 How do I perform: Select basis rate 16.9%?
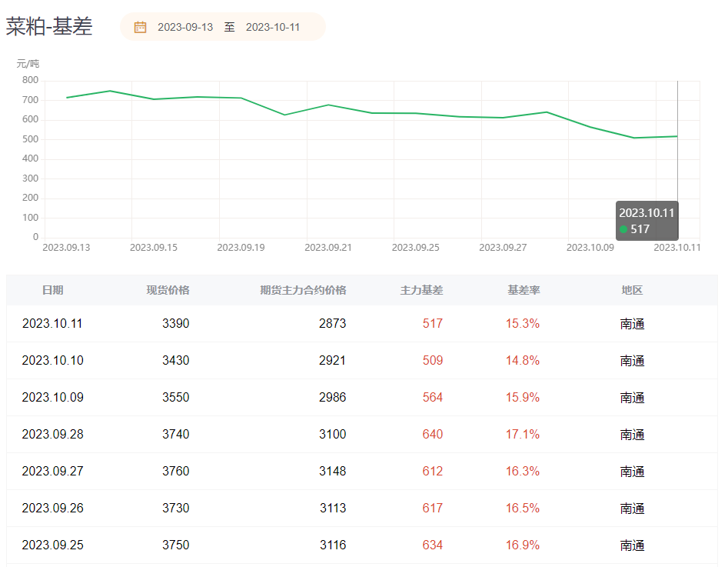[x=522, y=545]
